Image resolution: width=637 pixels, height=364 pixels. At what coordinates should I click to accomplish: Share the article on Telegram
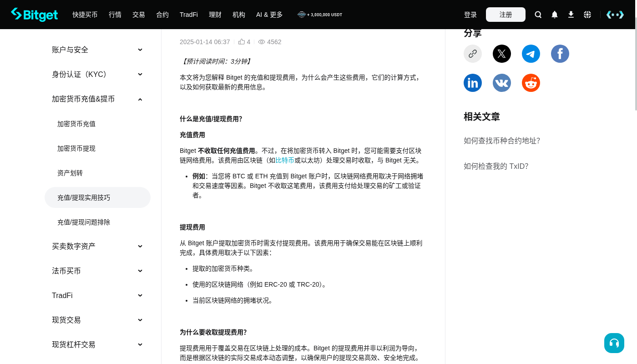pos(531,54)
